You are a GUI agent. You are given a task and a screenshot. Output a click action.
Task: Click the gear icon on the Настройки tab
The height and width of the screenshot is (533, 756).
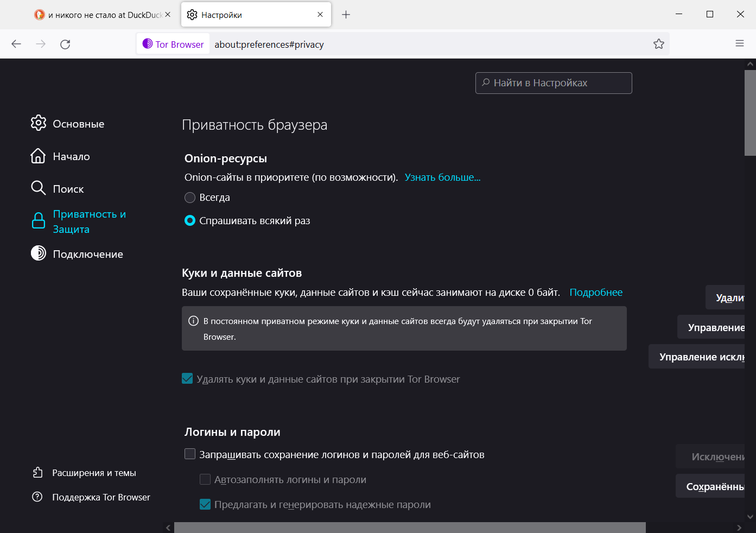click(x=192, y=15)
